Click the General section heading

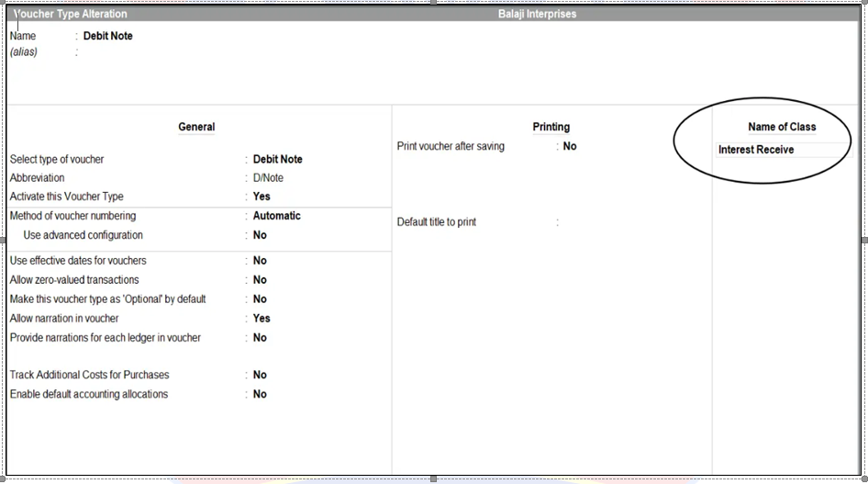pos(196,127)
